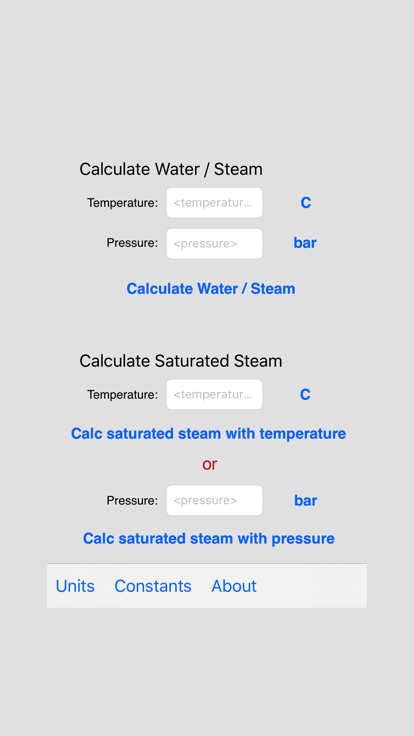The height and width of the screenshot is (736, 414).
Task: Click the red "or" text
Action: (210, 464)
